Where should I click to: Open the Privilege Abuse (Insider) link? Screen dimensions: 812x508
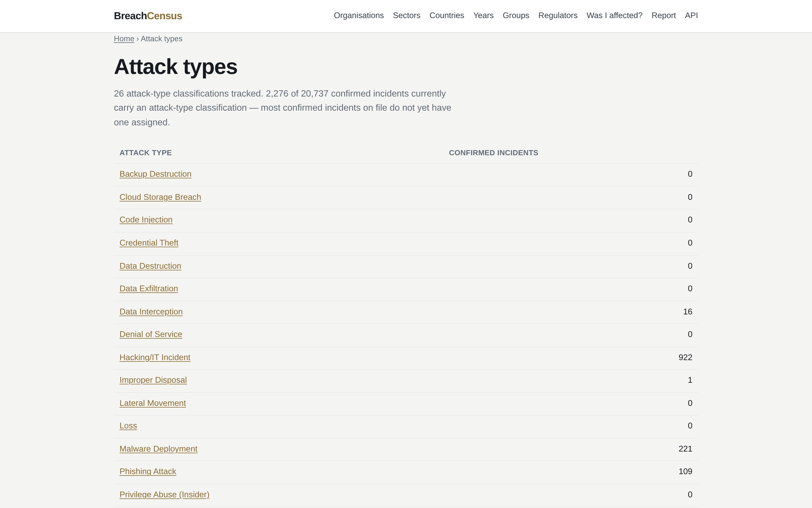pos(164,494)
